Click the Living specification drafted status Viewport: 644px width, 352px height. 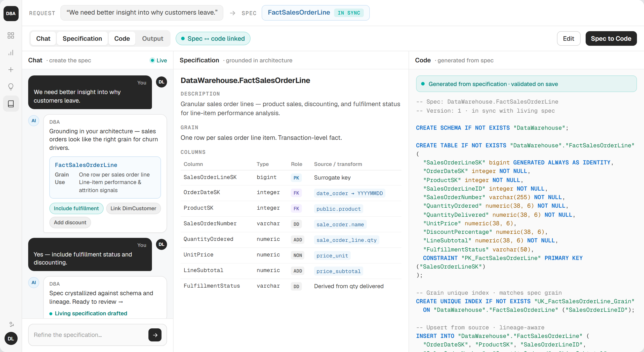(x=88, y=314)
